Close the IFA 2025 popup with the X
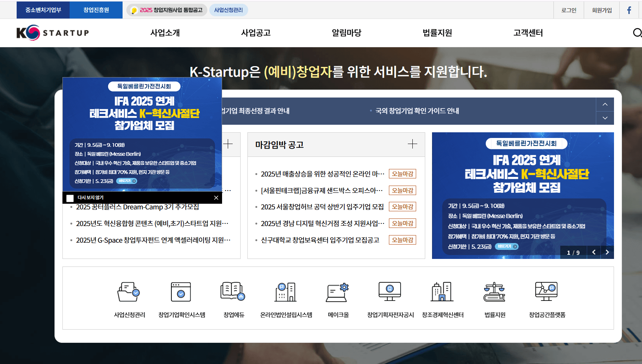 (x=216, y=198)
